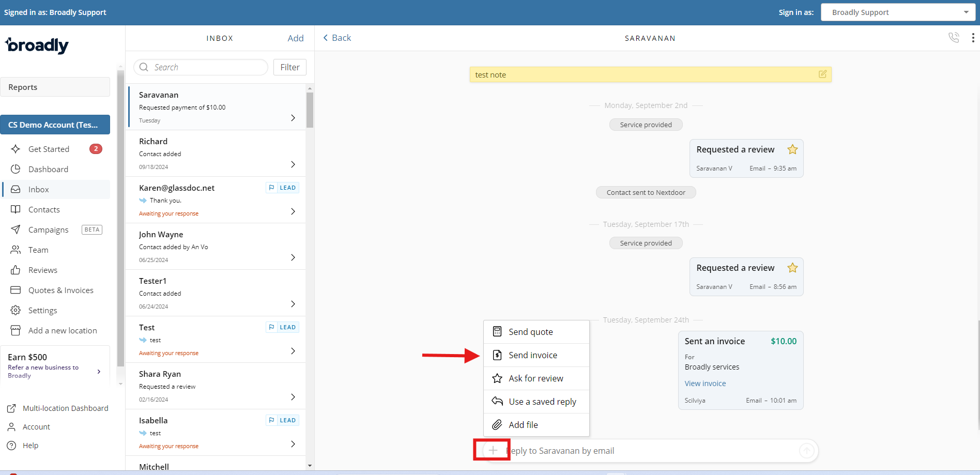Select Add file from the popup menu
This screenshot has width=980, height=475.
pyautogui.click(x=537, y=425)
